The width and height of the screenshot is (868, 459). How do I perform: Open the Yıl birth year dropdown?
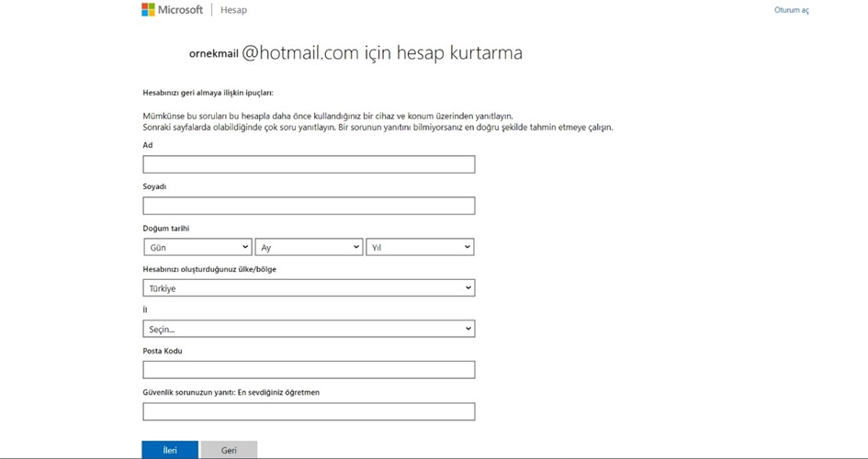coord(420,247)
